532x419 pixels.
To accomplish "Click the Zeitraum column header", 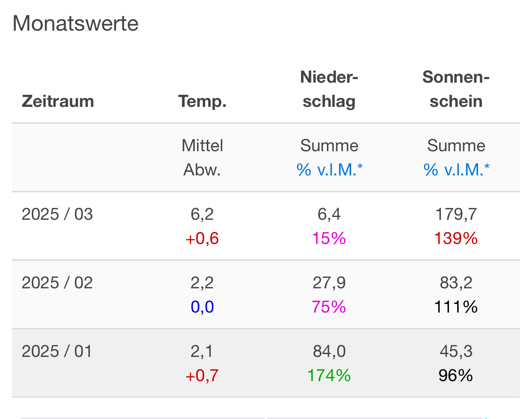I will 58,101.
